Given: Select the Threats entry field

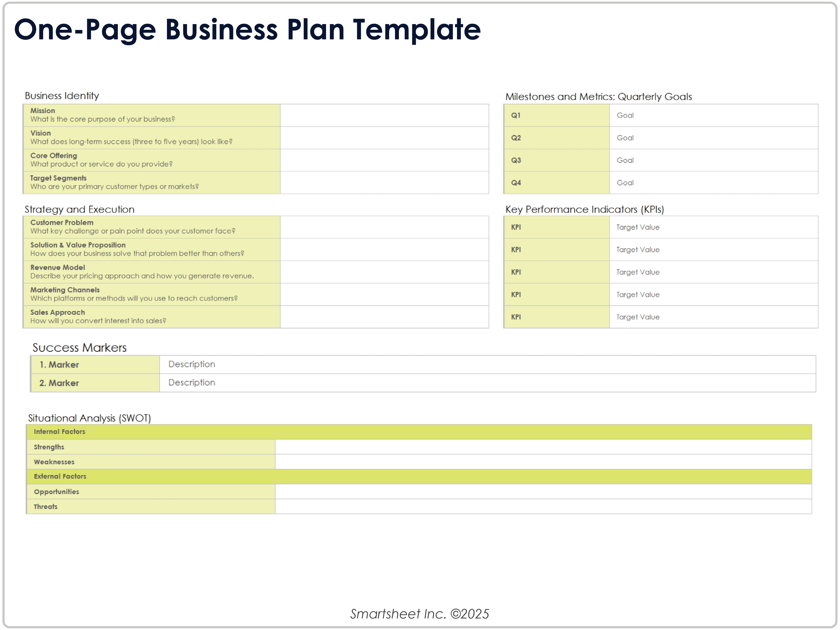Looking at the screenshot, I should [x=543, y=506].
